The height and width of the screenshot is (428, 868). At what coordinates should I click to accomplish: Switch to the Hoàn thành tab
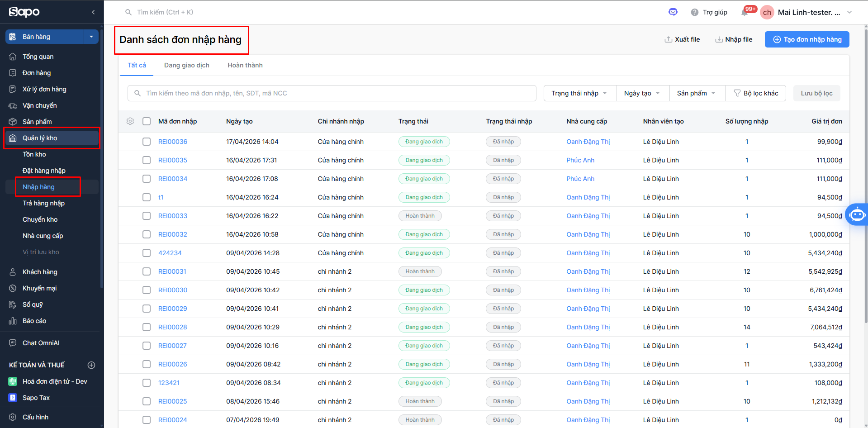(245, 65)
